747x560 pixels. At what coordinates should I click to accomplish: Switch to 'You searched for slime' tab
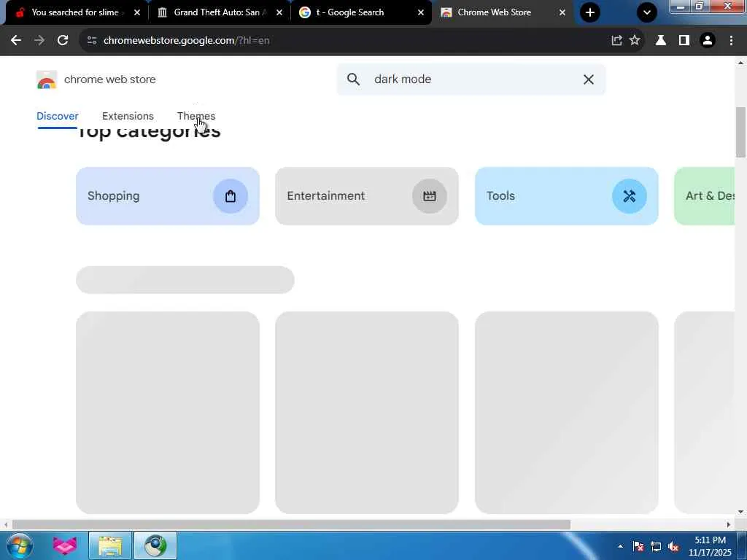(x=75, y=12)
